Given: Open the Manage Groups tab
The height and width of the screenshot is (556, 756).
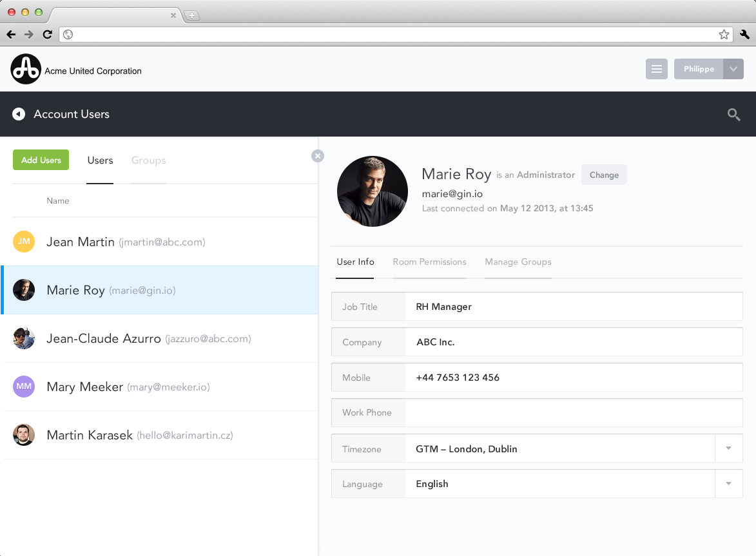Looking at the screenshot, I should click(x=518, y=262).
